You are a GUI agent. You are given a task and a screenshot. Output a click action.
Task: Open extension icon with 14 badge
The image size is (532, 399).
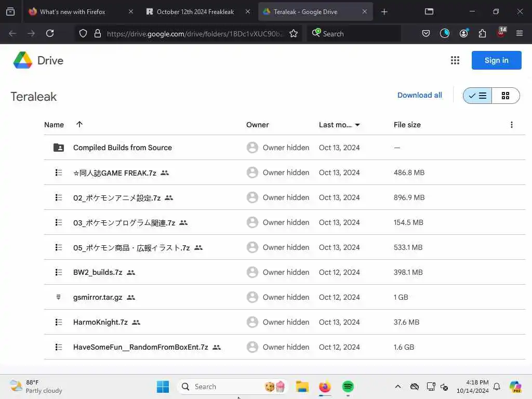pyautogui.click(x=501, y=33)
